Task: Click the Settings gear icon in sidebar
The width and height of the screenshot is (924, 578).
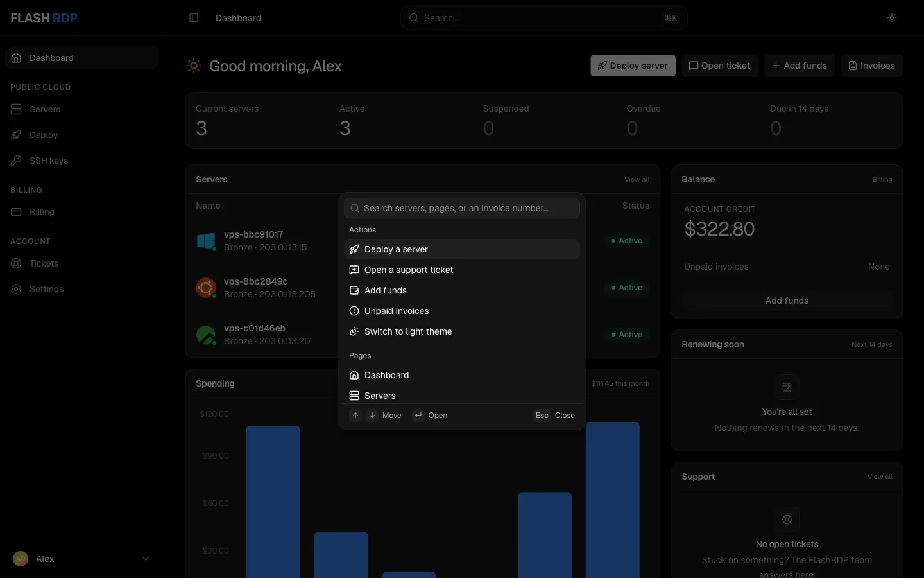Action: point(16,289)
